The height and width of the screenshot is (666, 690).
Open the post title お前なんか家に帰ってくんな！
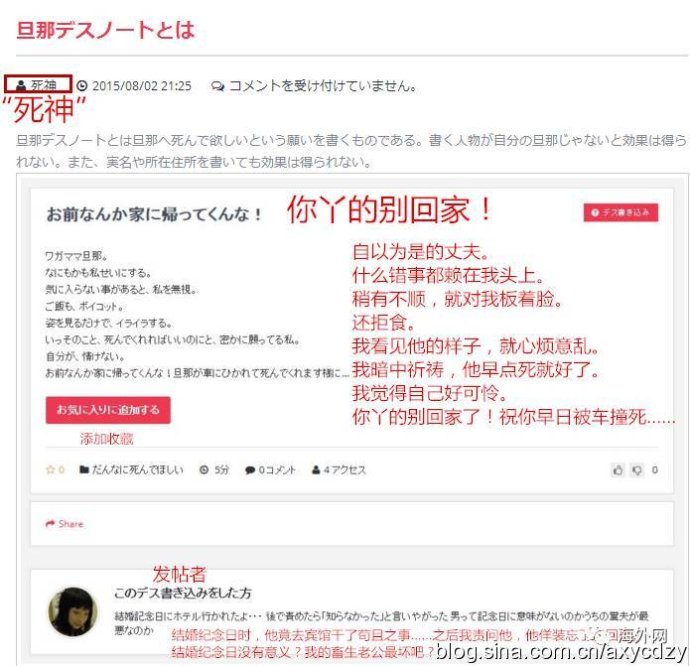click(154, 214)
